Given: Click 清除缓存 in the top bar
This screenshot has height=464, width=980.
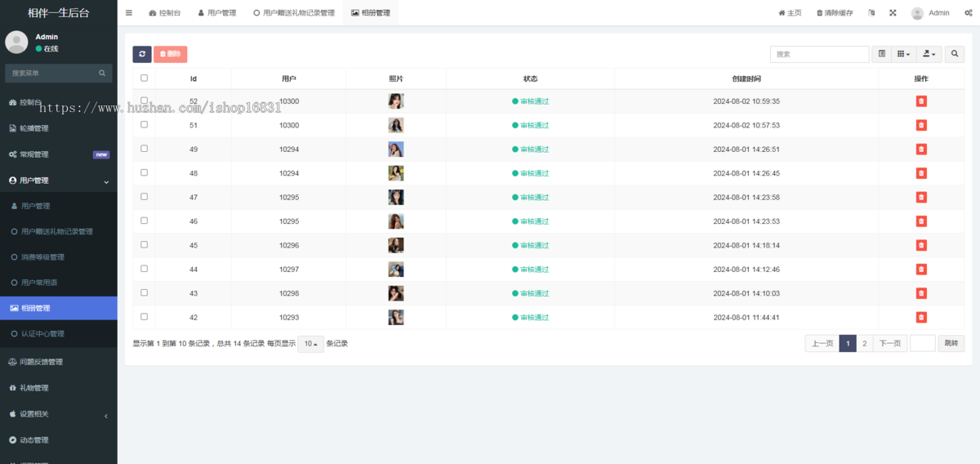Looking at the screenshot, I should tap(835, 13).
